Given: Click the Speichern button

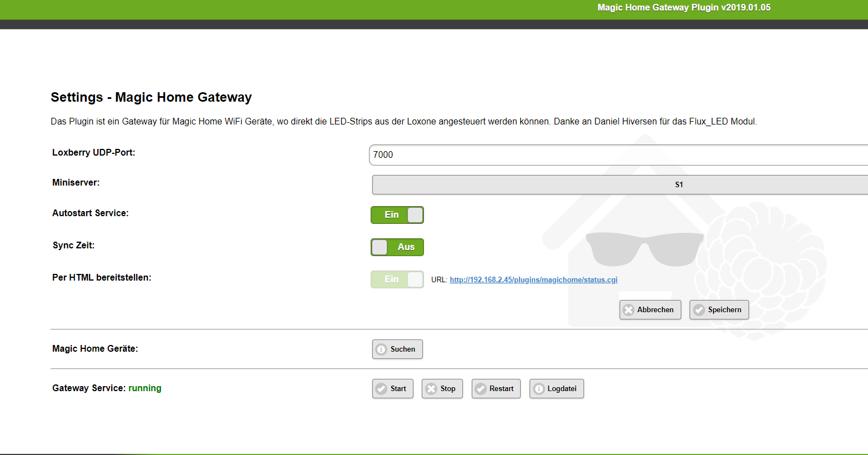Looking at the screenshot, I should click(719, 310).
